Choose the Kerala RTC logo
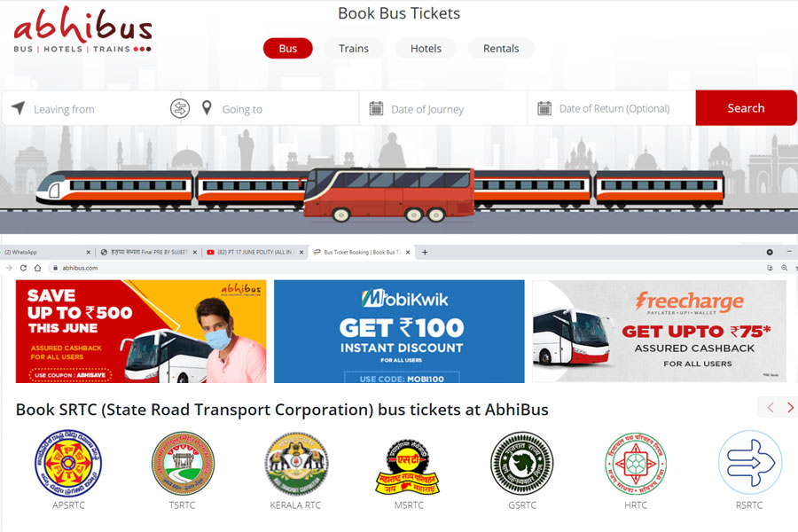798x532 pixels. 296,464
